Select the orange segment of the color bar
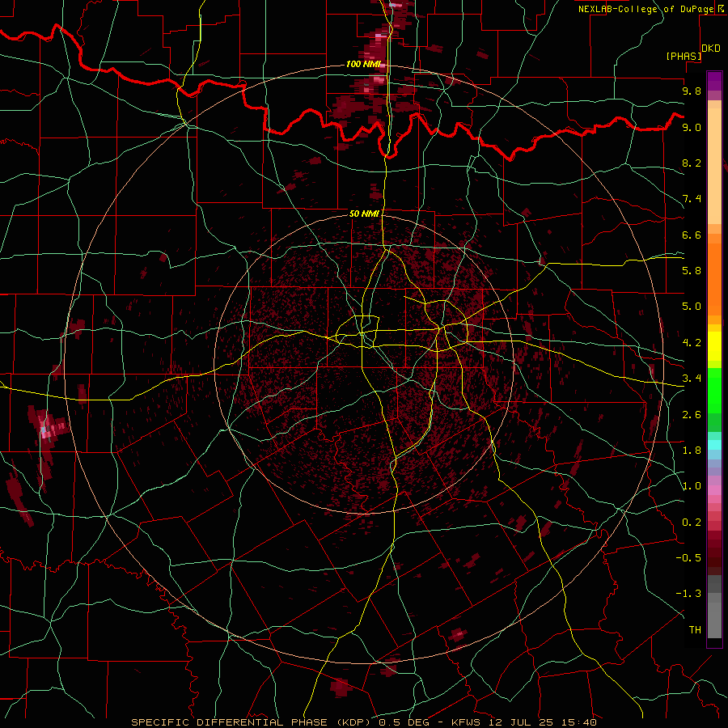 (714, 275)
